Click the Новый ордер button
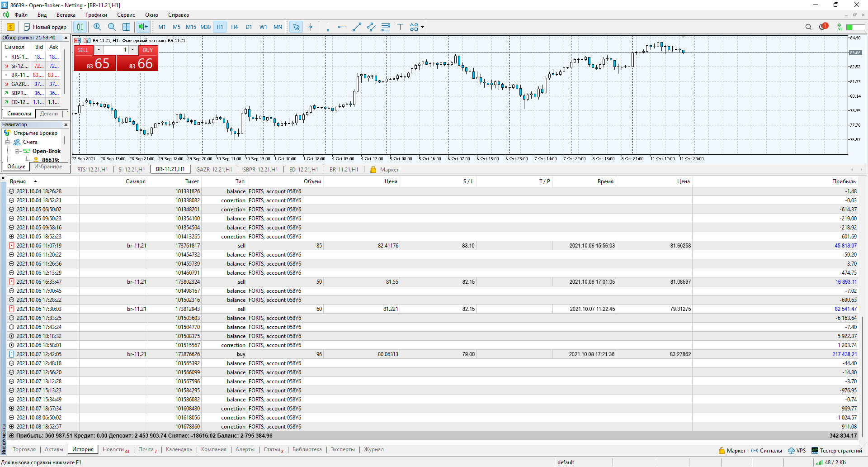The image size is (868, 467). pos(45,27)
